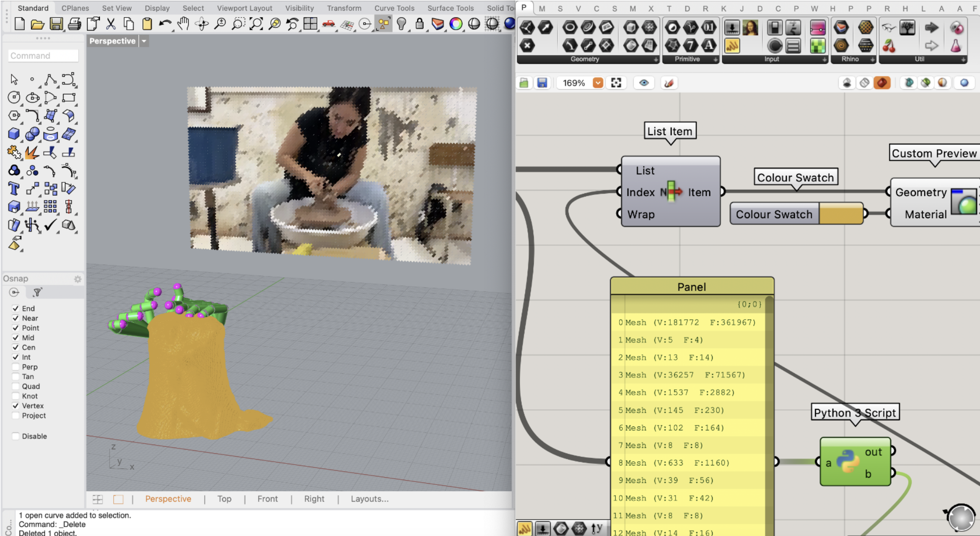Screen dimensions: 980x536
Task: Click the orange Colour Swatch color
Action: coord(840,214)
